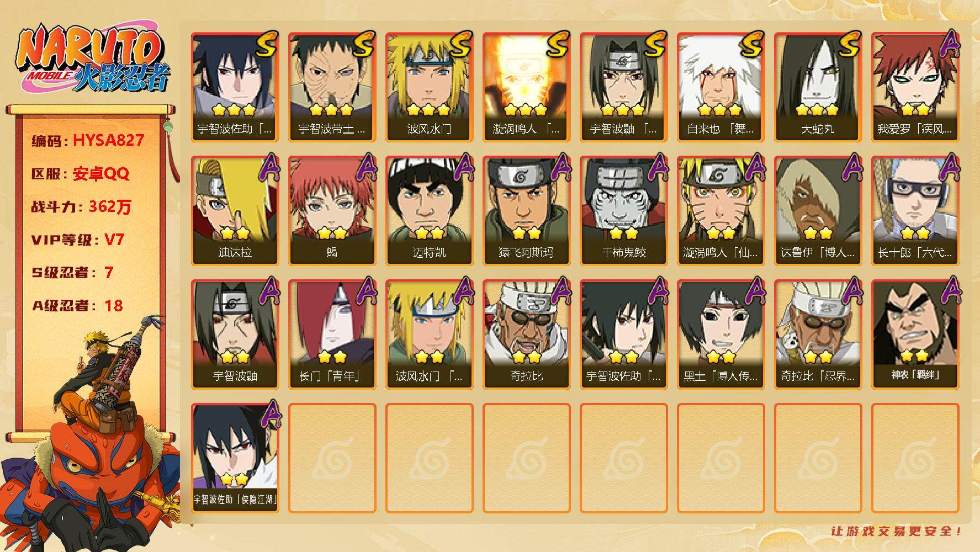This screenshot has width=980, height=552.
Task: Select the 长门「青年」 card
Action: tap(332, 334)
